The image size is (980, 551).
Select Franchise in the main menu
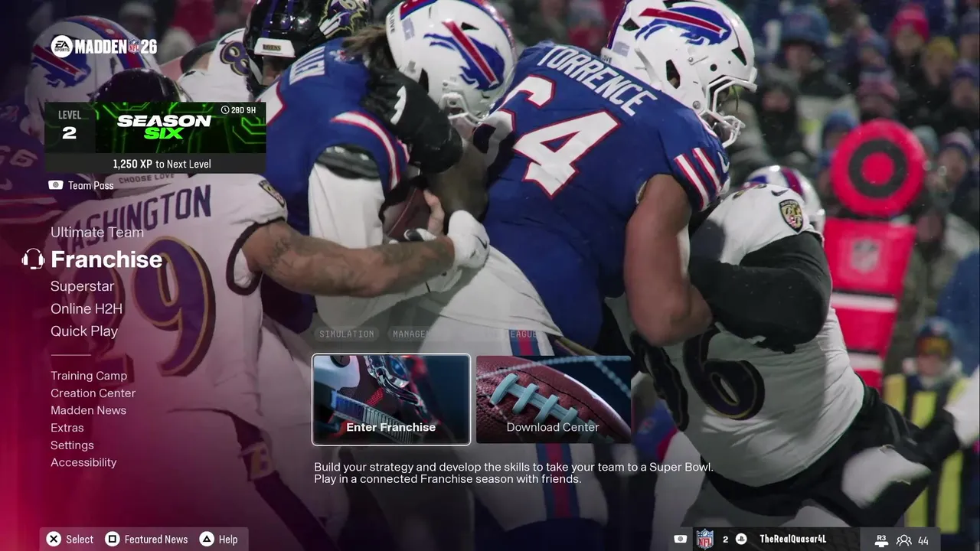coord(106,259)
